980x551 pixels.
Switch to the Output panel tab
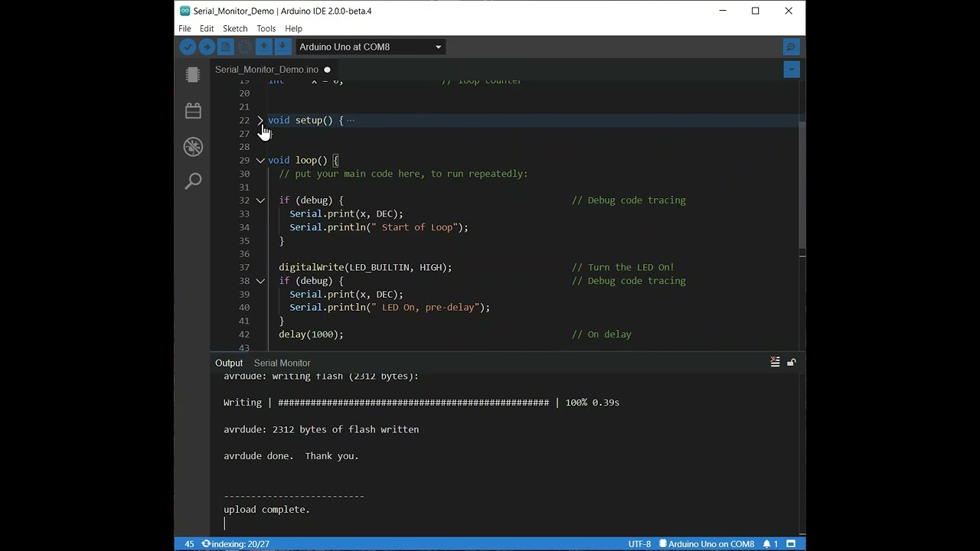pos(229,363)
